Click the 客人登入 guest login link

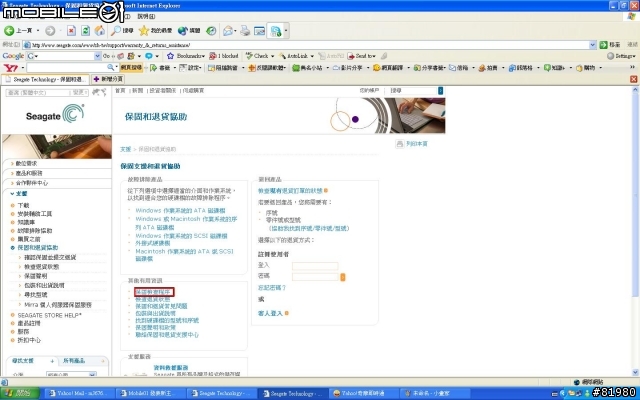tap(270, 313)
